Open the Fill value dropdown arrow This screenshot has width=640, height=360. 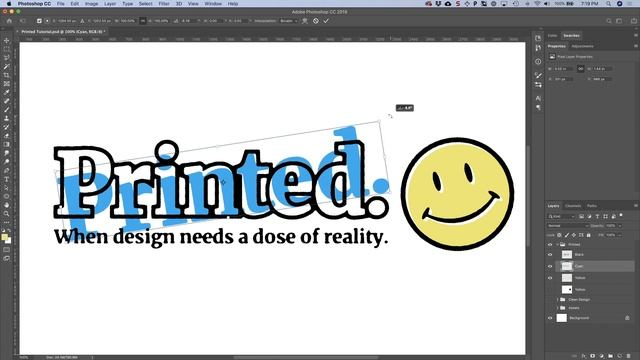point(620,235)
